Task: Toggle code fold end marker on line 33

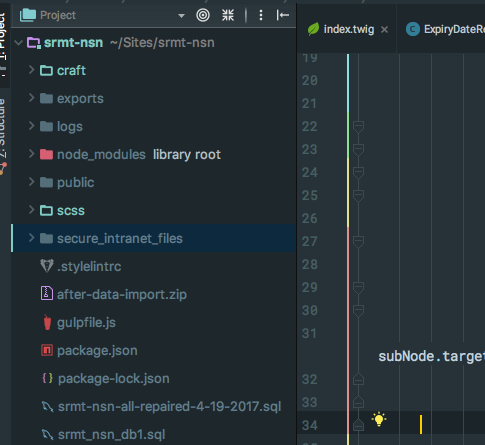Action: point(358,402)
